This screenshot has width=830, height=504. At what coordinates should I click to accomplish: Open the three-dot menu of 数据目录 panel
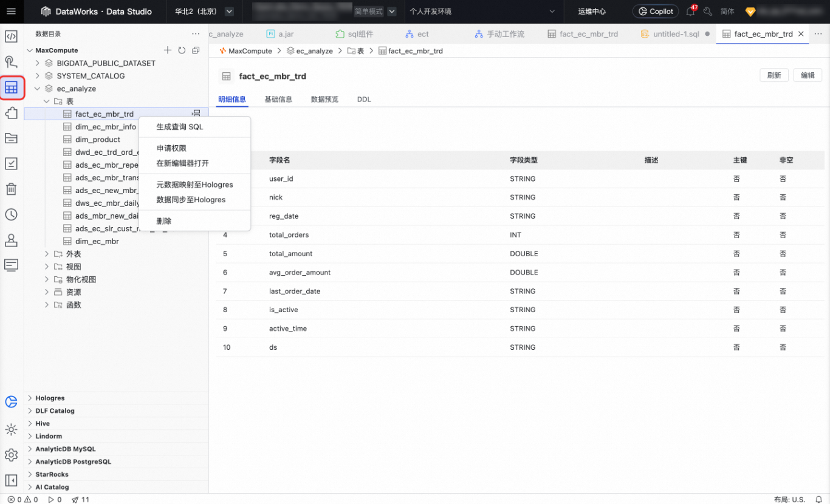(196, 34)
